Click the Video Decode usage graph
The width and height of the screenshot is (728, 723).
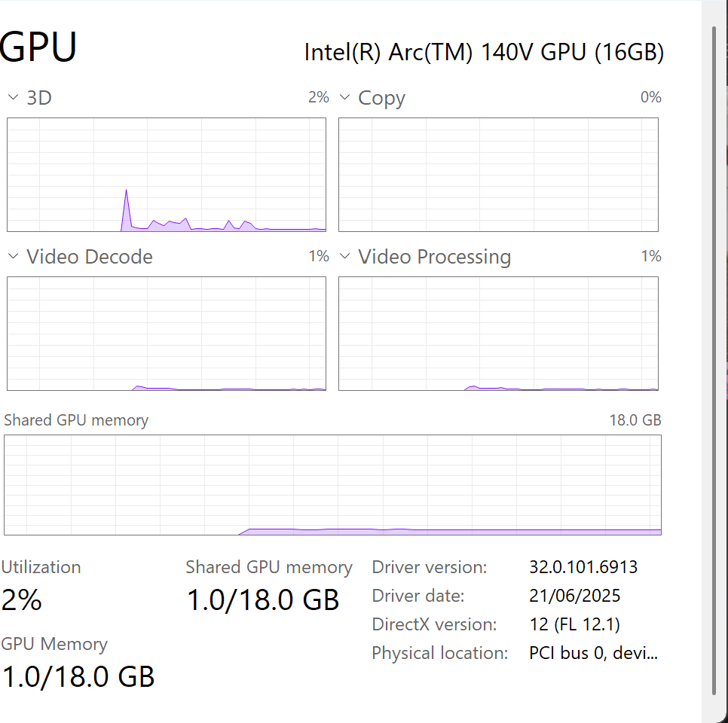167,334
